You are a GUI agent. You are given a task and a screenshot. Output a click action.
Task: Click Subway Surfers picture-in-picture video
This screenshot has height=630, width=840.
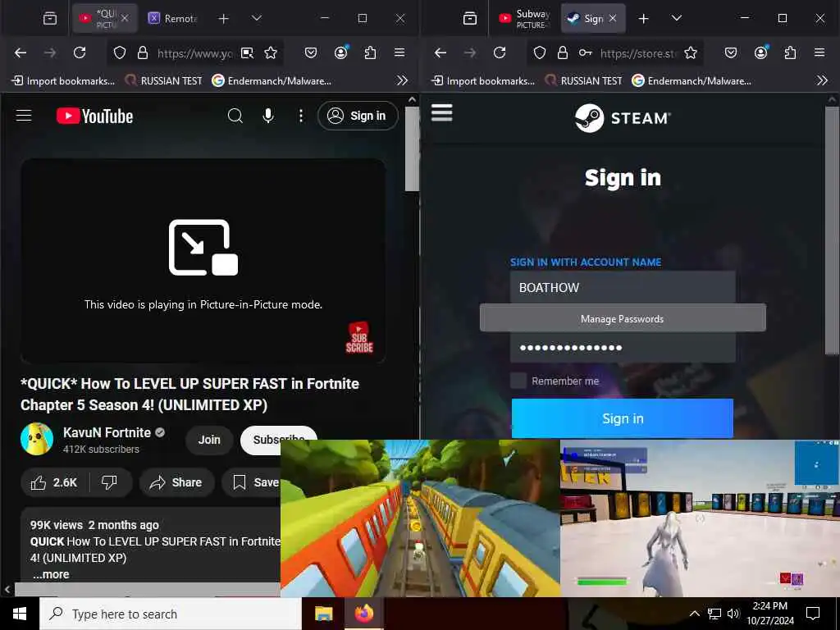420,518
